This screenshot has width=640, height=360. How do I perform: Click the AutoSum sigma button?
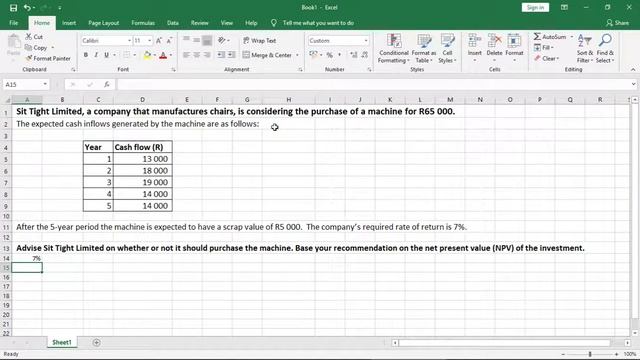point(550,37)
